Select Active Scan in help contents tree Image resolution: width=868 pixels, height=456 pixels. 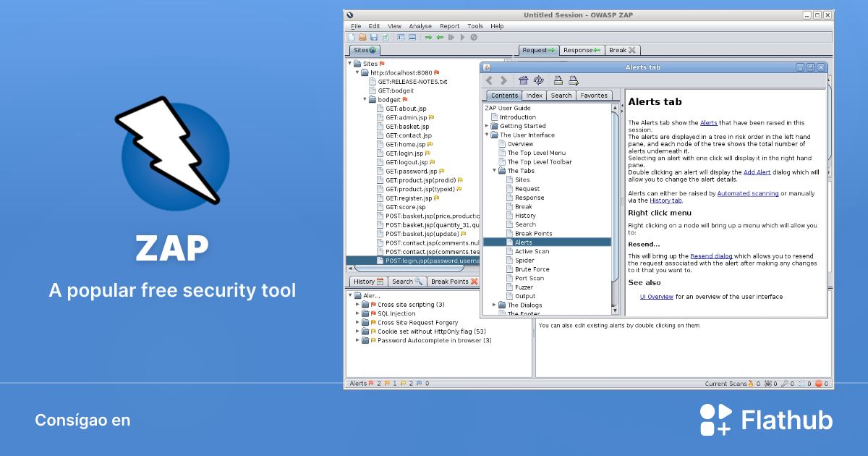point(532,251)
